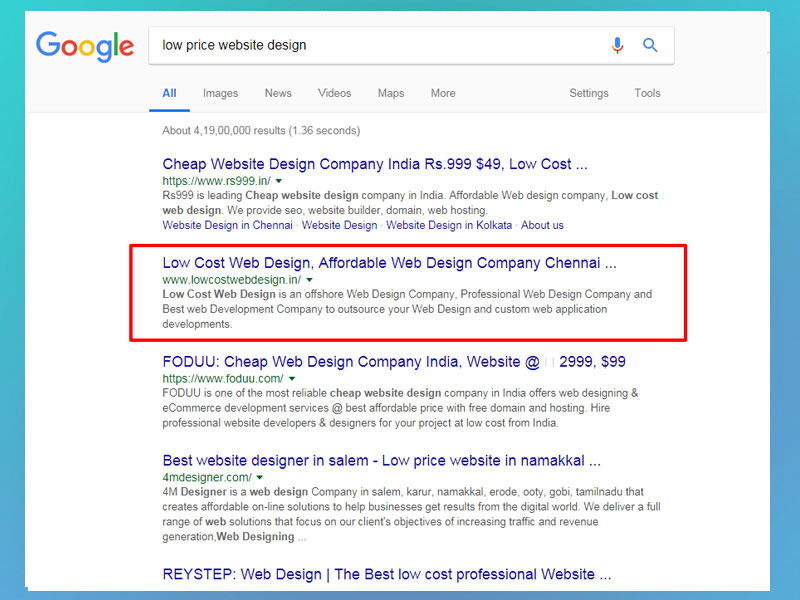The height and width of the screenshot is (600, 800).
Task: Start voice search with the microphone icon
Action: pos(617,45)
